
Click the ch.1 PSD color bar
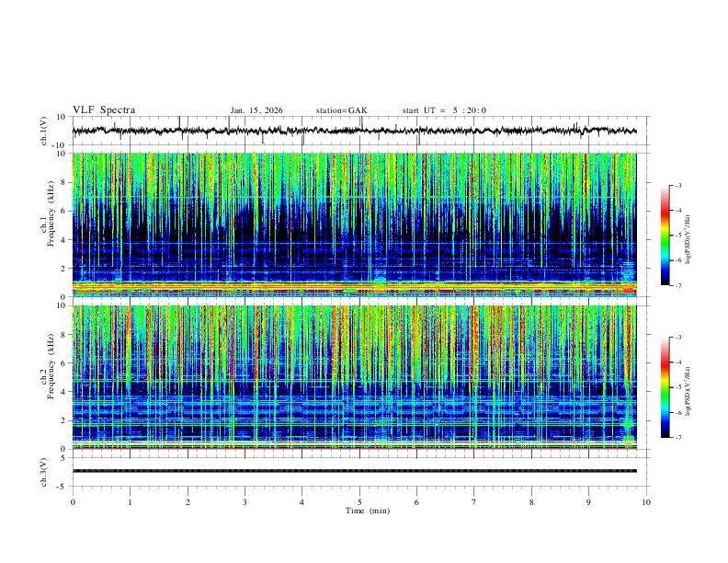665,236
